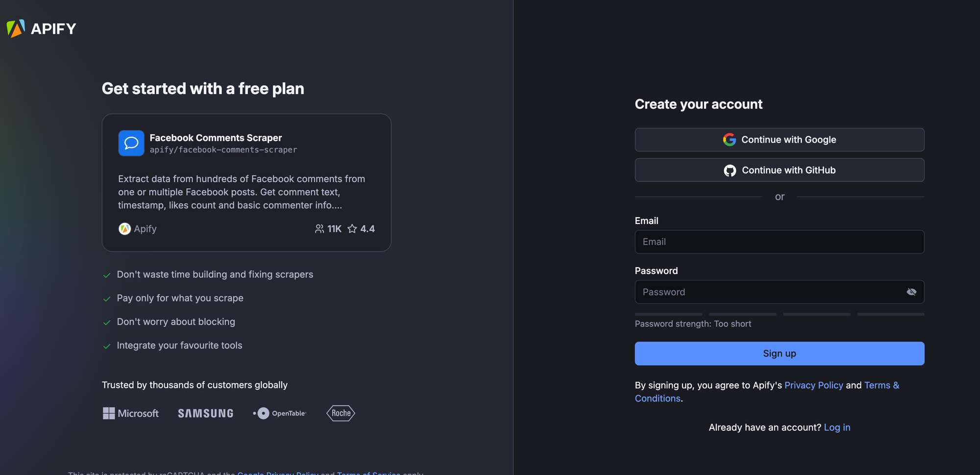Focus the Email input field
Image resolution: width=980 pixels, height=475 pixels.
point(780,242)
